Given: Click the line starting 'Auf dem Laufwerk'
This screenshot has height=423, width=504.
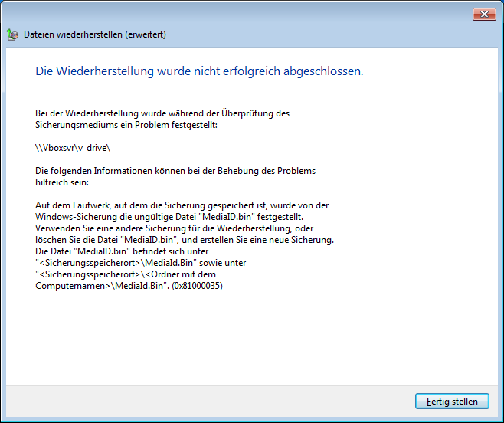Looking at the screenshot, I should pos(182,205).
